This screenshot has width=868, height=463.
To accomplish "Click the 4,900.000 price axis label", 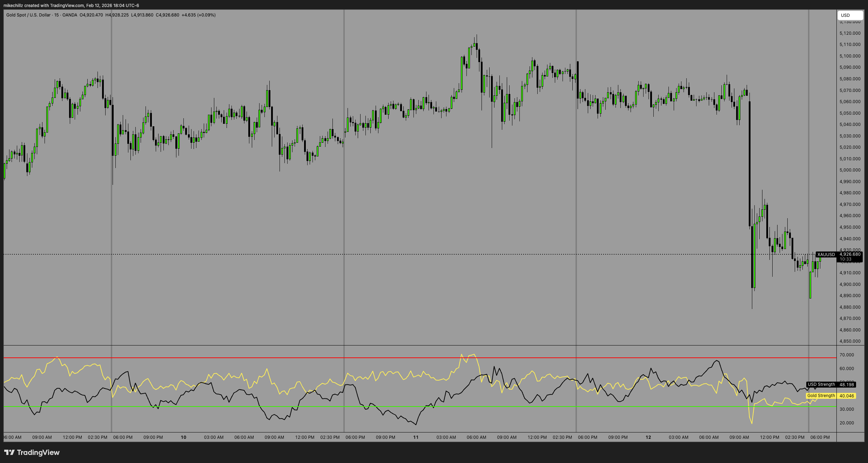I will (850, 284).
